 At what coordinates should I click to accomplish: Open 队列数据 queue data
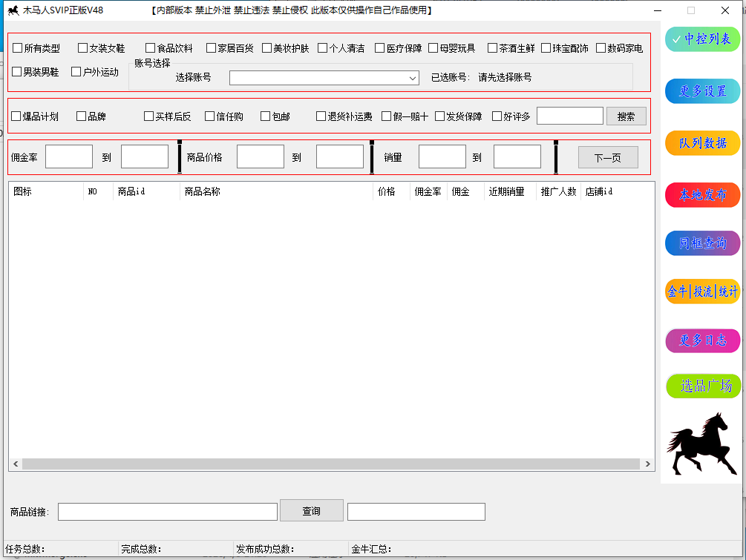click(x=702, y=142)
